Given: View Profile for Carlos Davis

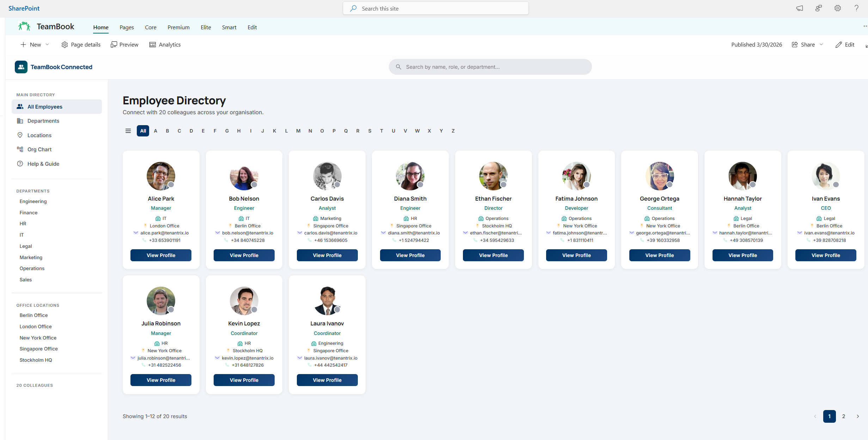Looking at the screenshot, I should click(327, 255).
